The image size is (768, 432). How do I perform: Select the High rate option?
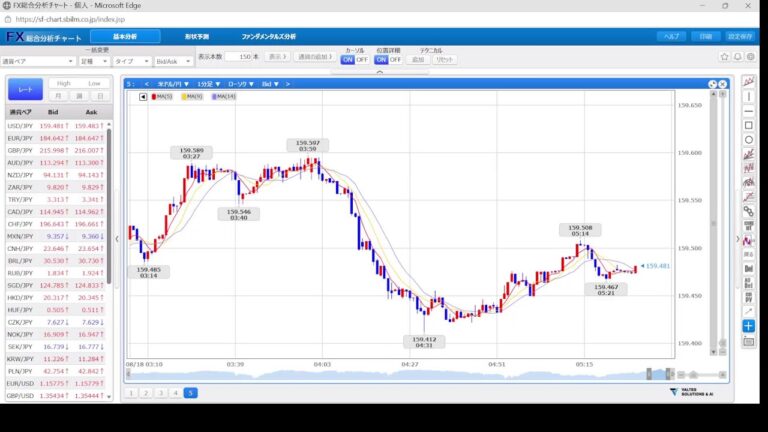(64, 84)
